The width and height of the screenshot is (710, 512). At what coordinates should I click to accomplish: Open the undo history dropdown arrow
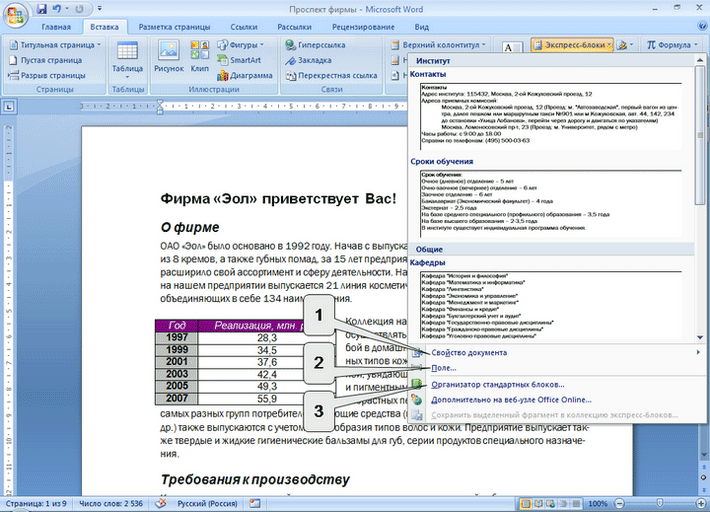[67, 9]
